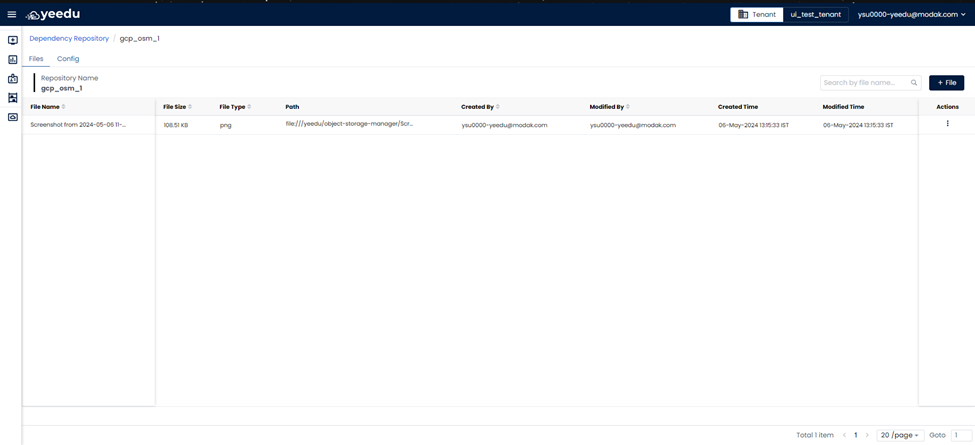Click Created By ysu0000-yeedu@modak.com cell

coord(504,125)
